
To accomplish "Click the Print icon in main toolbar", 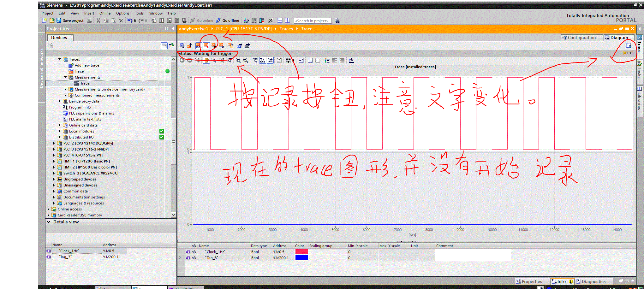I will (x=89, y=21).
